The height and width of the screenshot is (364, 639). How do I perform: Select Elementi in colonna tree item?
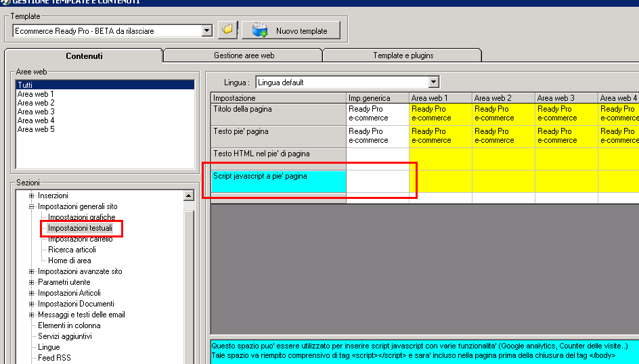point(69,325)
